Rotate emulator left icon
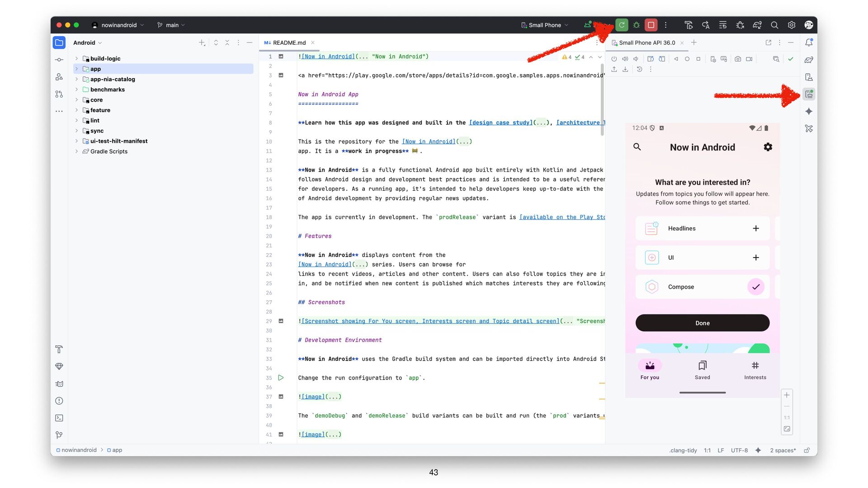Screen dimensions: 868x488 pyautogui.click(x=651, y=59)
